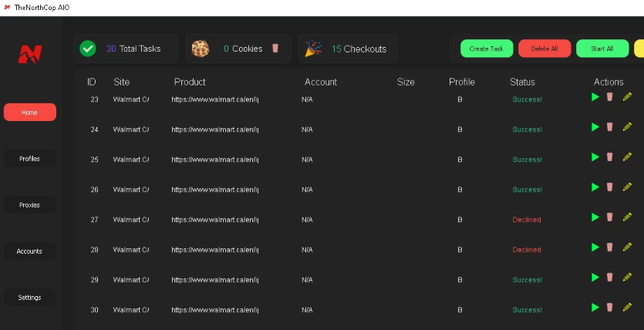Select the product URL of task 26

[x=215, y=190]
